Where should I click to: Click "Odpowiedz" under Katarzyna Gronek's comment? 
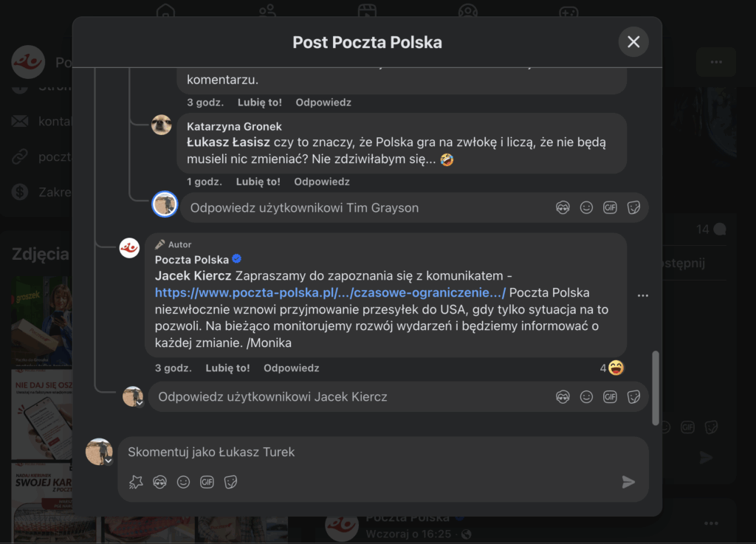[x=322, y=182]
